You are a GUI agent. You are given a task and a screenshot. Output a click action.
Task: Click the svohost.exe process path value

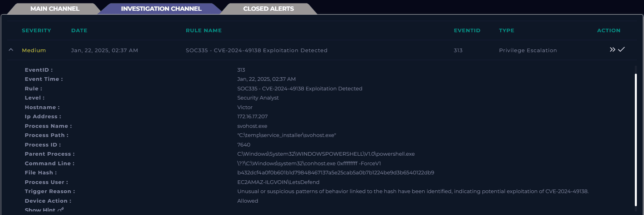point(287,135)
